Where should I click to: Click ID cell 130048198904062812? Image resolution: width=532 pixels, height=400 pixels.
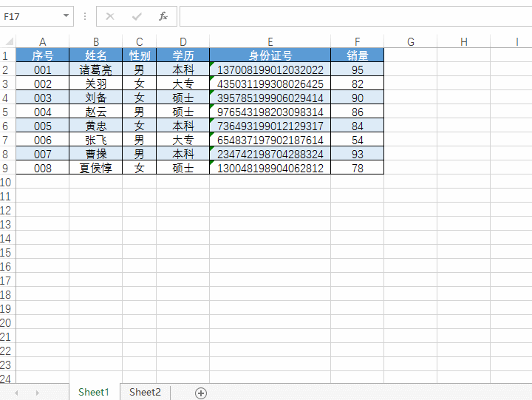(x=270, y=168)
